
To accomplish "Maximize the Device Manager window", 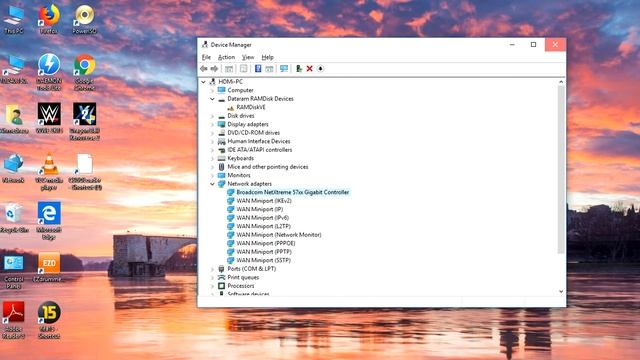I will 533,44.
